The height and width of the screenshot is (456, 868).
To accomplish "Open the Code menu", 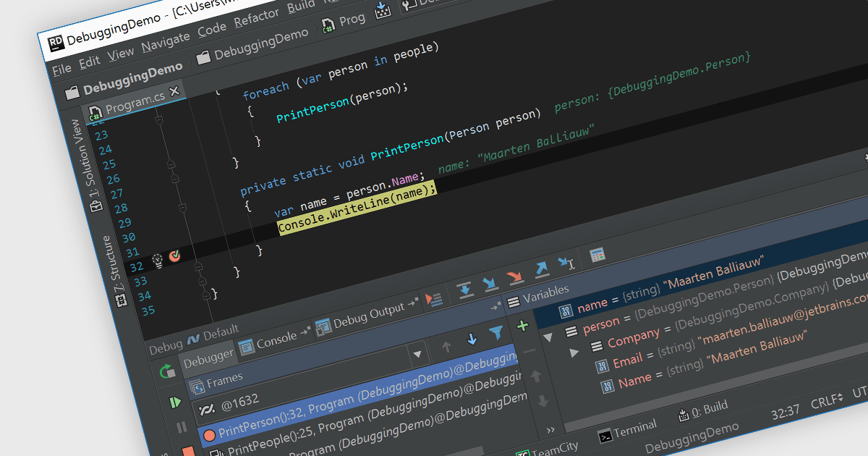I will [x=212, y=30].
